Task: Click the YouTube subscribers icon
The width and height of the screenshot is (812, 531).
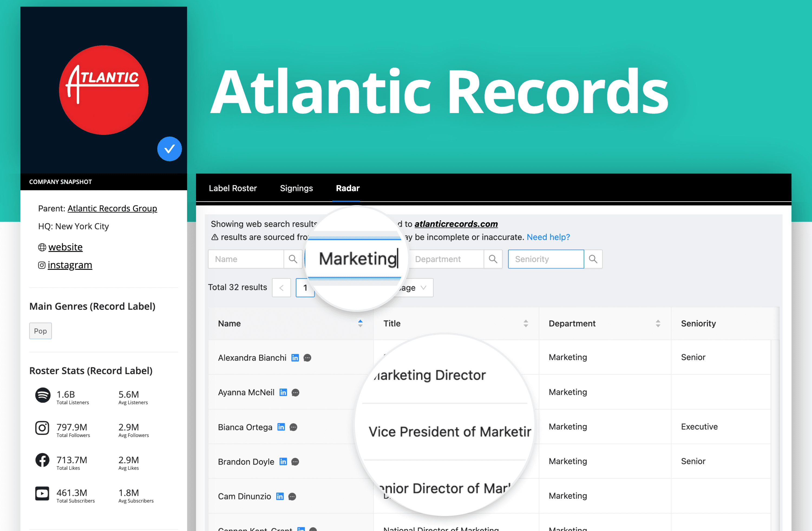Action: coord(42,493)
